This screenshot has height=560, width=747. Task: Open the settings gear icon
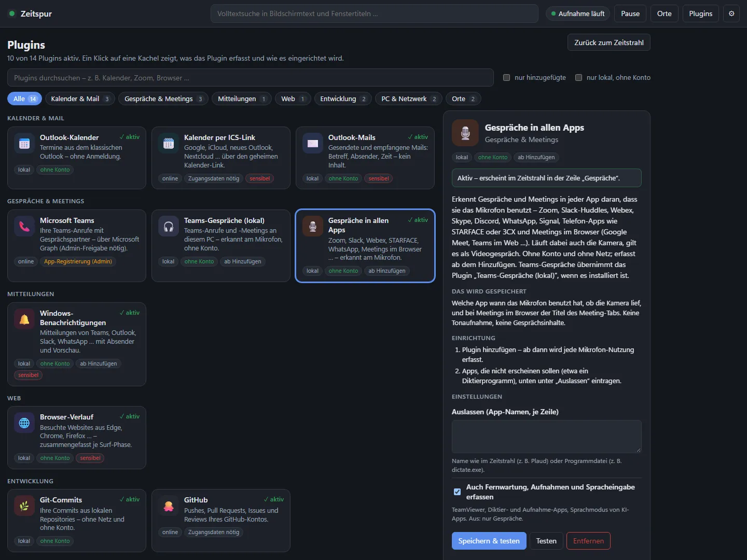(x=731, y=13)
